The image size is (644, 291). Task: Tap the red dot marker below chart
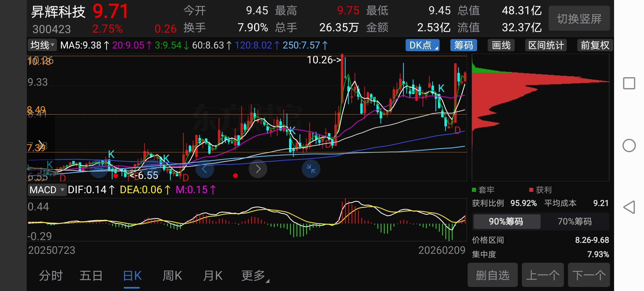235,176
